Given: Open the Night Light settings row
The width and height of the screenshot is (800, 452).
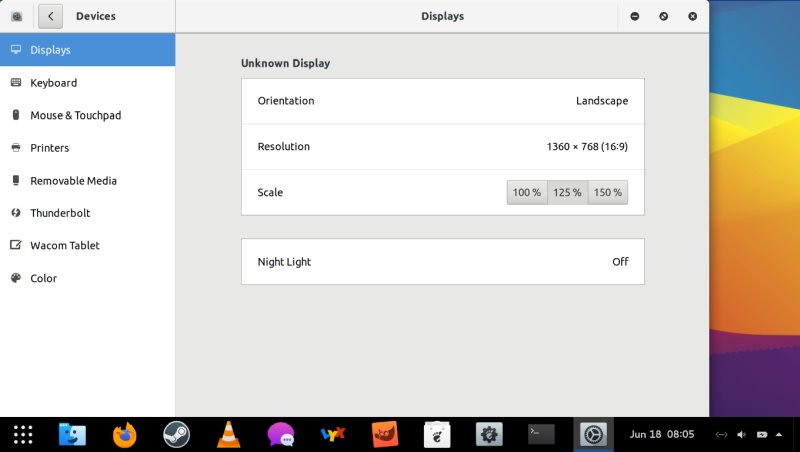Looking at the screenshot, I should coord(442,262).
